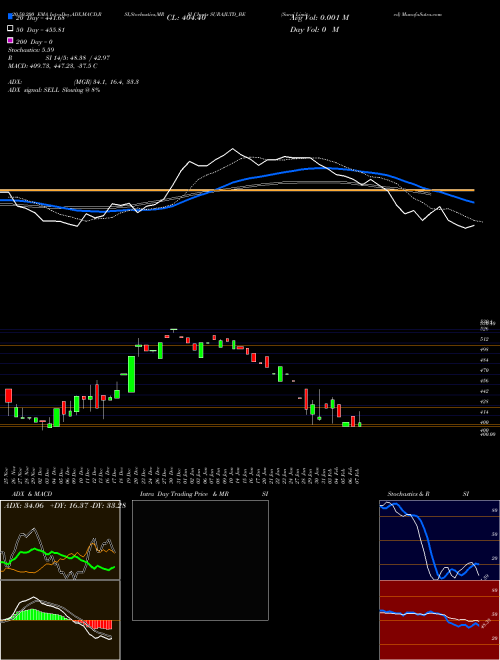Click the 512 price axis label
Screen dimensions: 500x660
484,339
